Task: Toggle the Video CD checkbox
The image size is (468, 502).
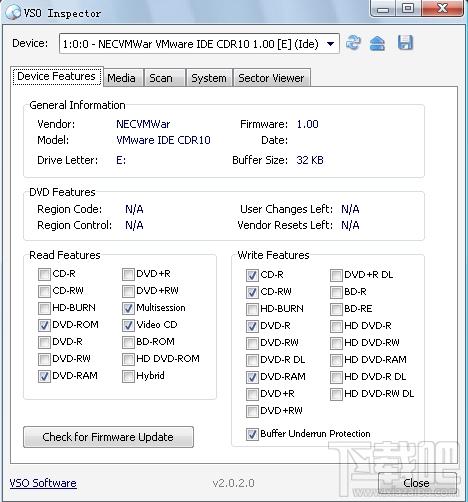Action: [128, 325]
